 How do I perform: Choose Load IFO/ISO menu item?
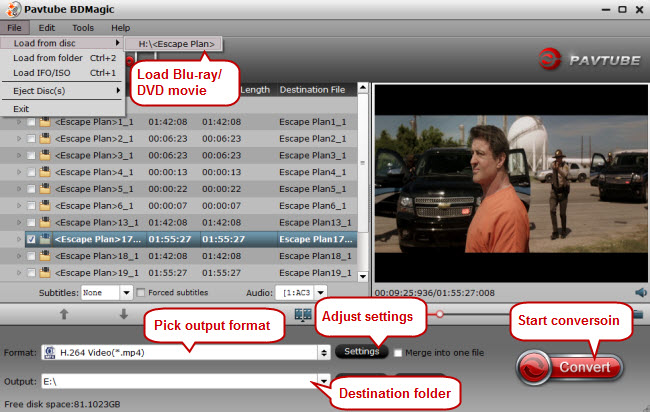(62, 73)
